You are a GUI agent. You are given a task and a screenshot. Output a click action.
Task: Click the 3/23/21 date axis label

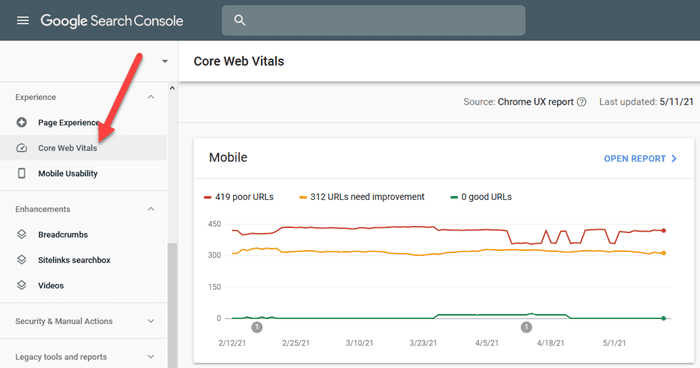[x=423, y=343]
